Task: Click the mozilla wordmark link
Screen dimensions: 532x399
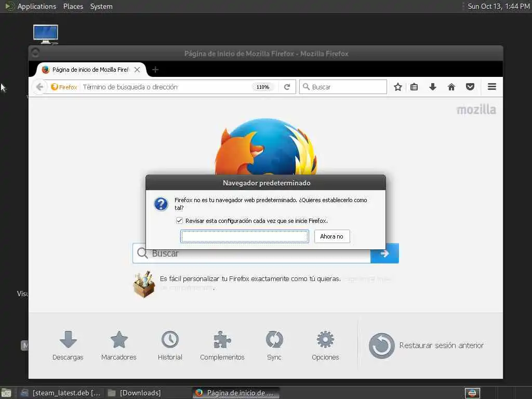Action: coord(476,110)
